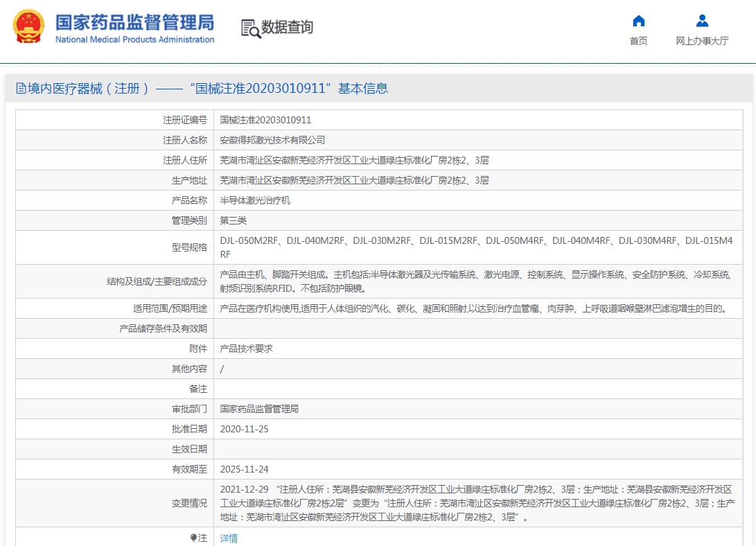Click the bullet icon beside 注
The width and height of the screenshot is (756, 546).
[193, 537]
